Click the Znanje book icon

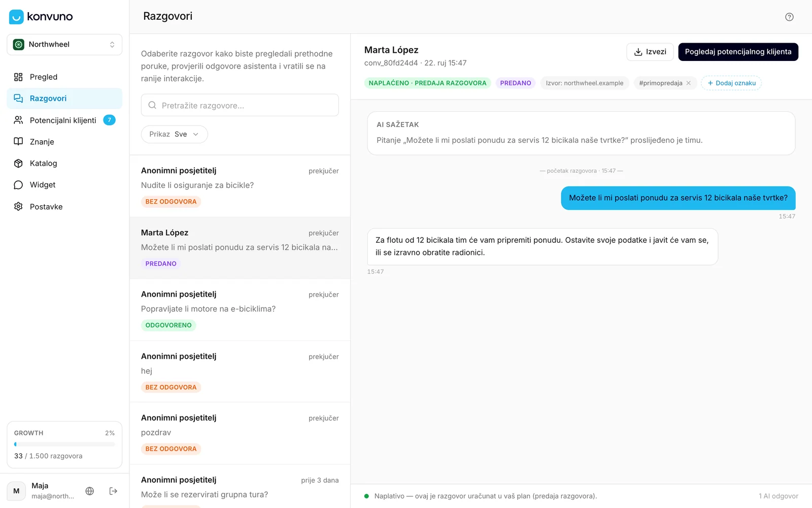18,142
